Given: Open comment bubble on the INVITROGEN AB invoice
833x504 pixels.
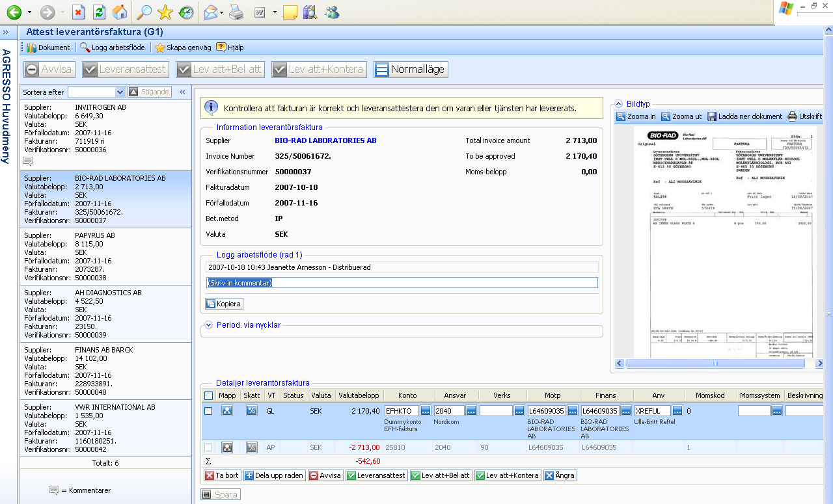Looking at the screenshot, I should pyautogui.click(x=28, y=161).
